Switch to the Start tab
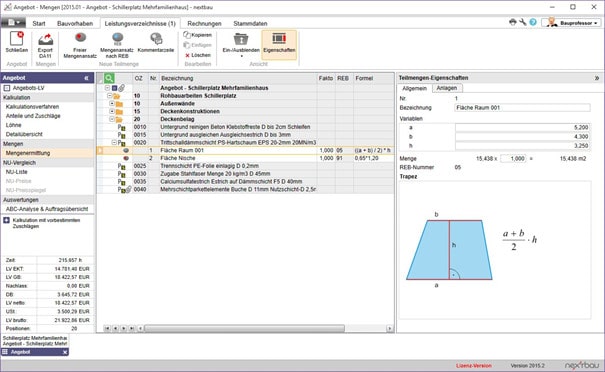Viewport: 605px width, 372px height. pos(39,24)
